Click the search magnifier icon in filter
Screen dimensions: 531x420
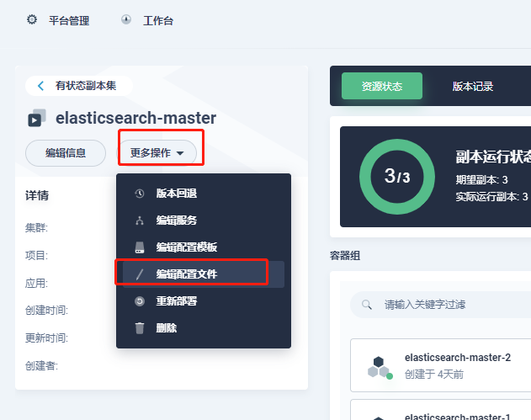click(367, 305)
